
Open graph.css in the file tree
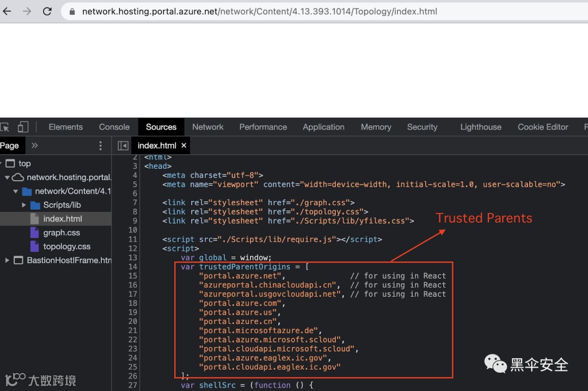pyautogui.click(x=62, y=233)
